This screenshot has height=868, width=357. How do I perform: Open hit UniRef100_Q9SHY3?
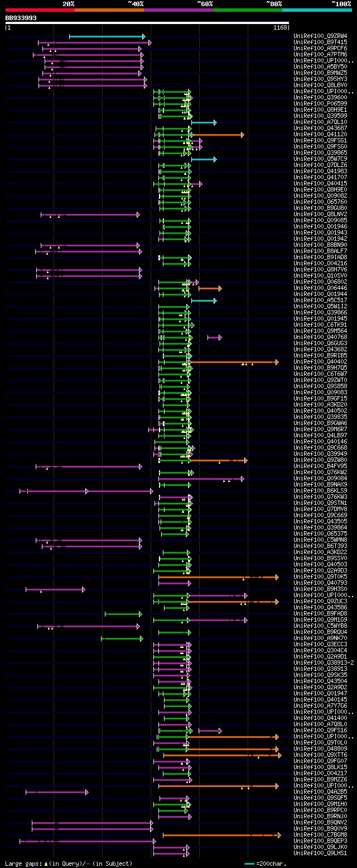click(x=320, y=79)
